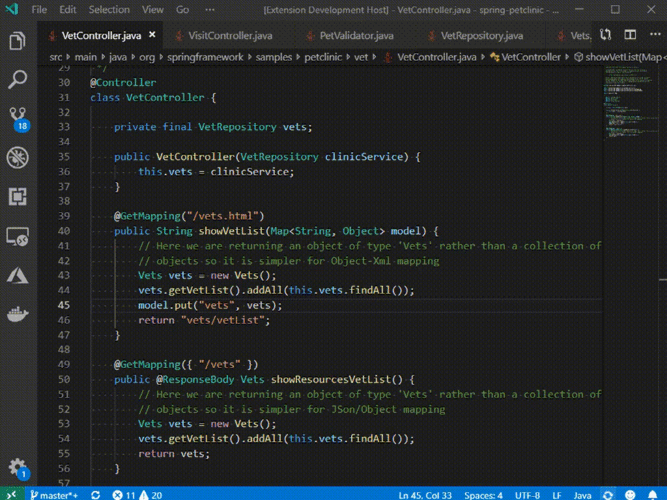This screenshot has height=500, width=667.
Task: Click the minimap code overview
Action: [x=629, y=102]
